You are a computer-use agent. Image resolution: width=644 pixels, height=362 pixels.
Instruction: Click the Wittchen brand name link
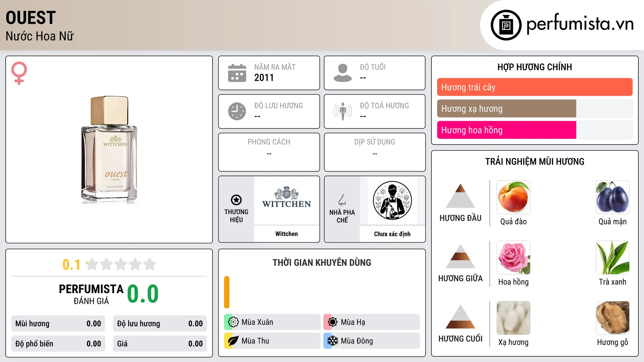tap(286, 234)
